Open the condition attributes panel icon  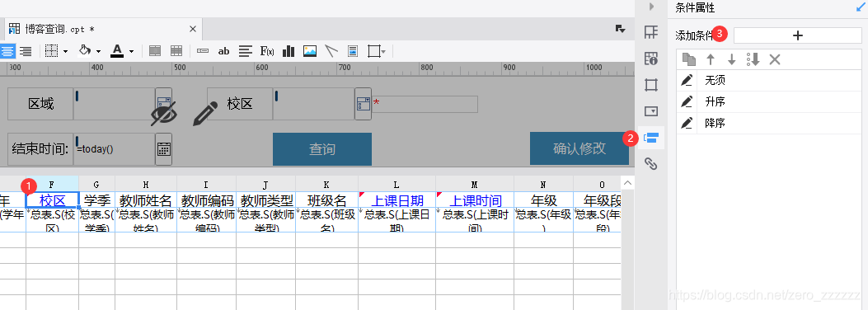coord(651,138)
